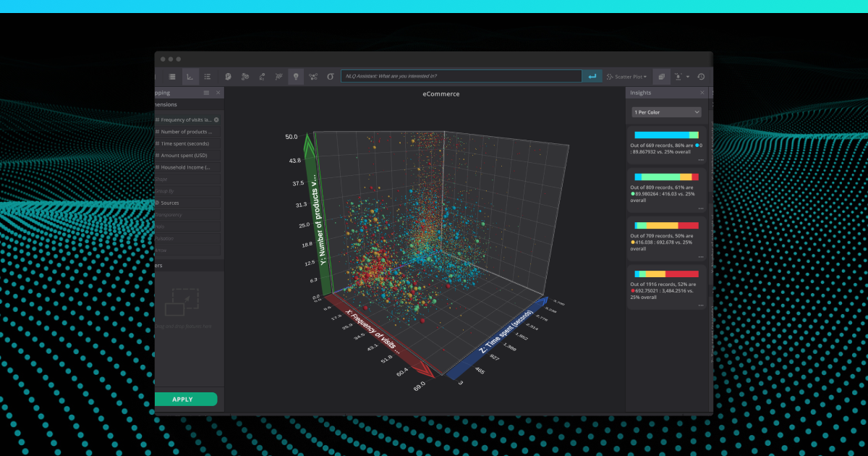
Task: Click the empty Group By mapping slot
Action: (187, 191)
